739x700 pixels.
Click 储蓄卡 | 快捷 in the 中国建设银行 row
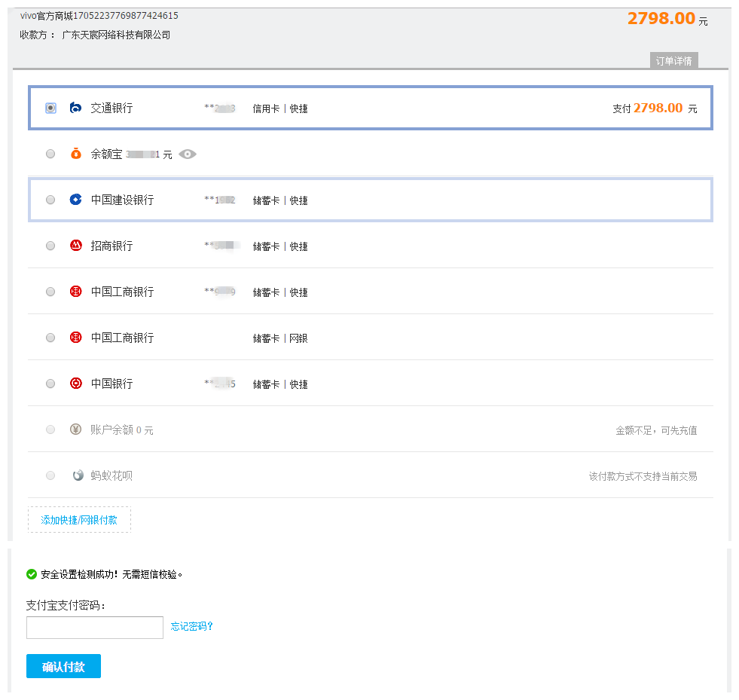280,200
